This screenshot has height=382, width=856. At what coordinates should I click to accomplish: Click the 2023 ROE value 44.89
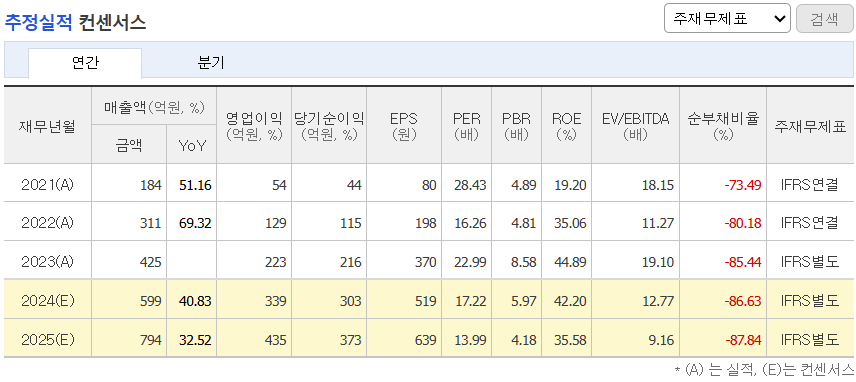tap(570, 263)
